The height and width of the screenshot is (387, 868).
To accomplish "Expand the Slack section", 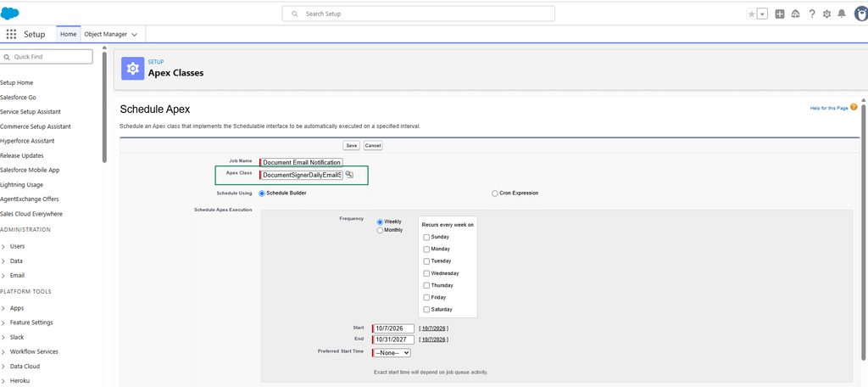I will tap(3, 337).
